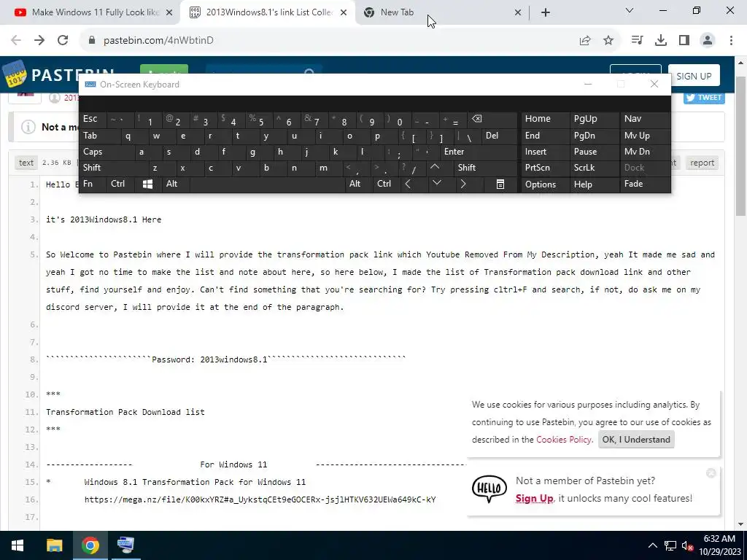747x560 pixels.
Task: View site information lock icon
Action: click(92, 41)
